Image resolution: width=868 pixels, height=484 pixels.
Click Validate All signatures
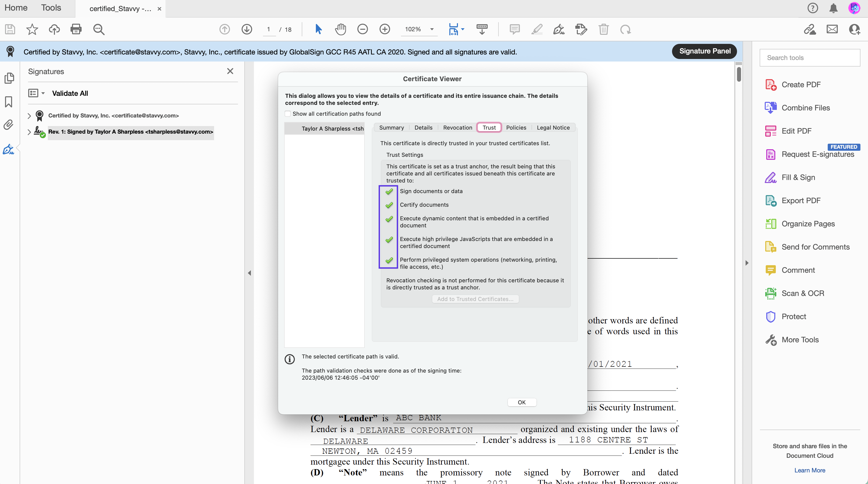[70, 93]
